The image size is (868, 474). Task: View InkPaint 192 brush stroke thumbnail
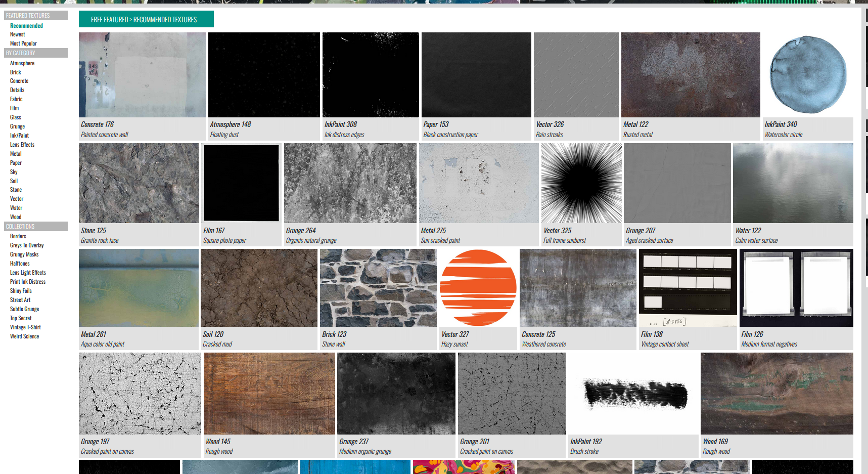(x=633, y=394)
